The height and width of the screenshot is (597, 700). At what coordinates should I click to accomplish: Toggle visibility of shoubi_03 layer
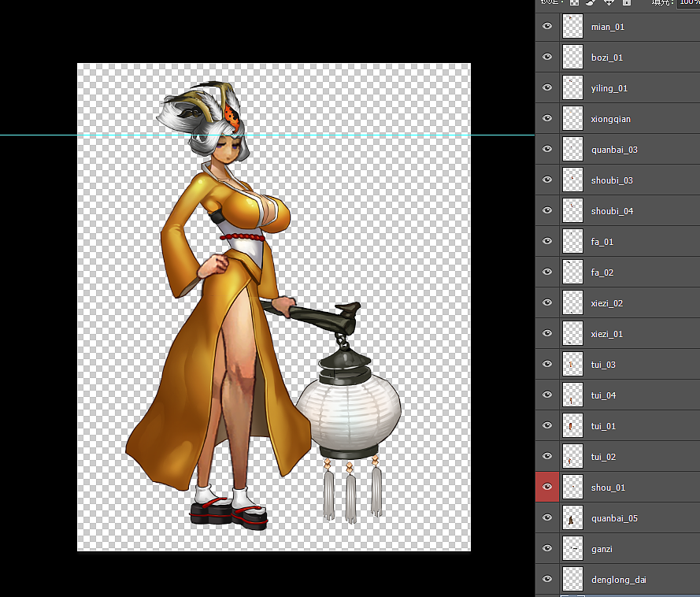pos(547,180)
